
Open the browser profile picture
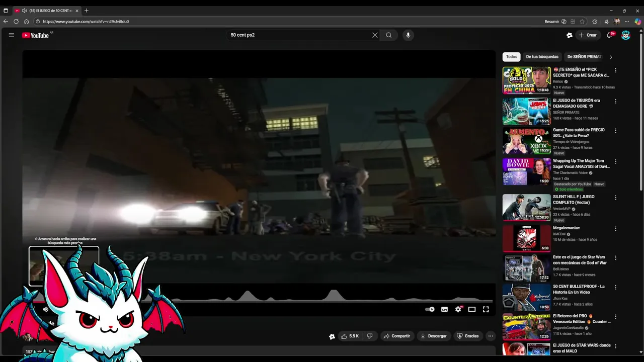tap(617, 22)
